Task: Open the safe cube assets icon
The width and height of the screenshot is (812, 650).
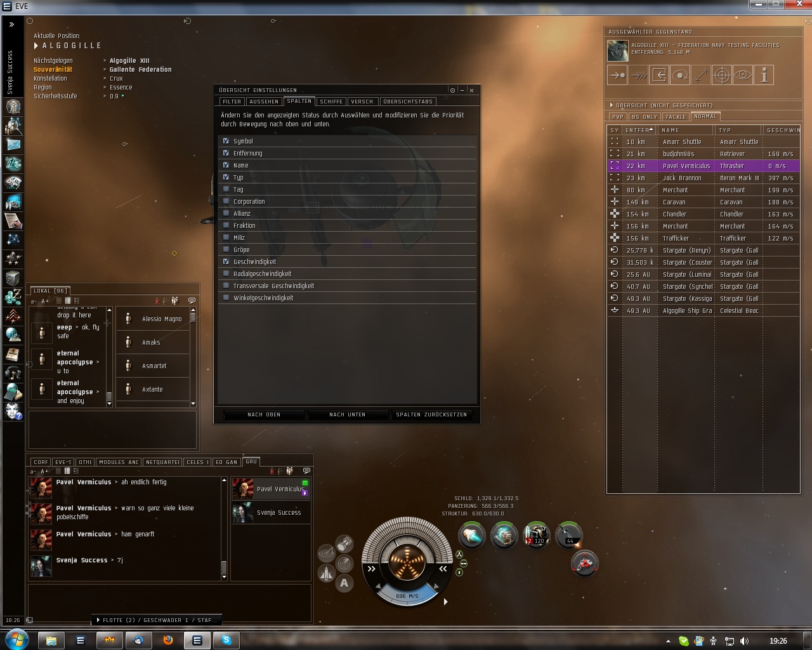Action: [13, 277]
